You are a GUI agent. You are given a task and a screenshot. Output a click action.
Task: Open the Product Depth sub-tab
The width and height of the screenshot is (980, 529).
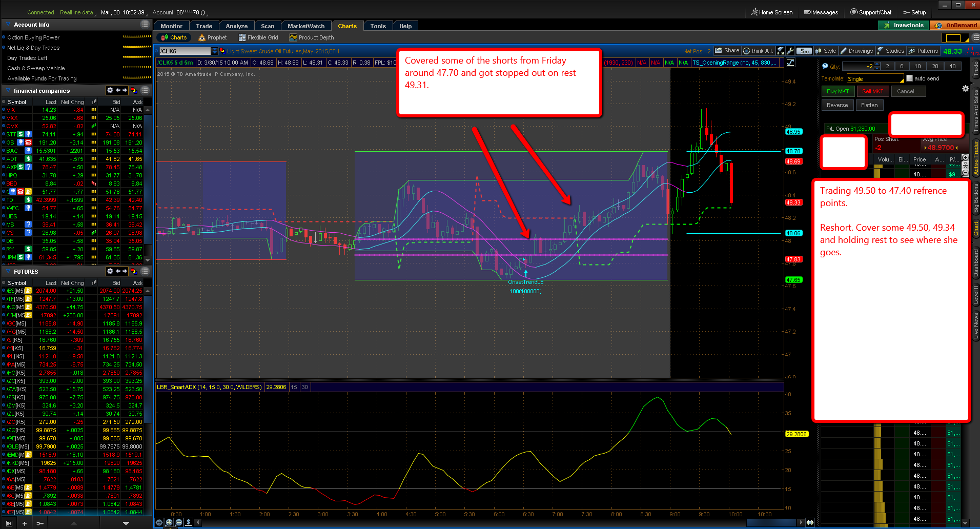[312, 37]
